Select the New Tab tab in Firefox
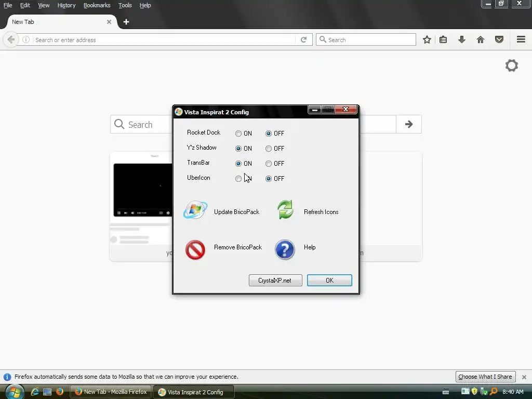This screenshot has height=399, width=532. (x=61, y=22)
